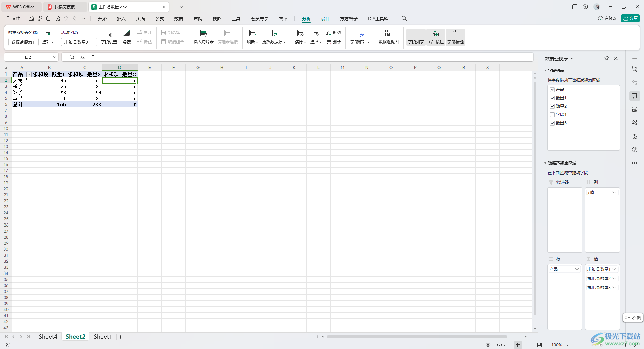Uncheck the 数量2 field checkbox

(552, 106)
